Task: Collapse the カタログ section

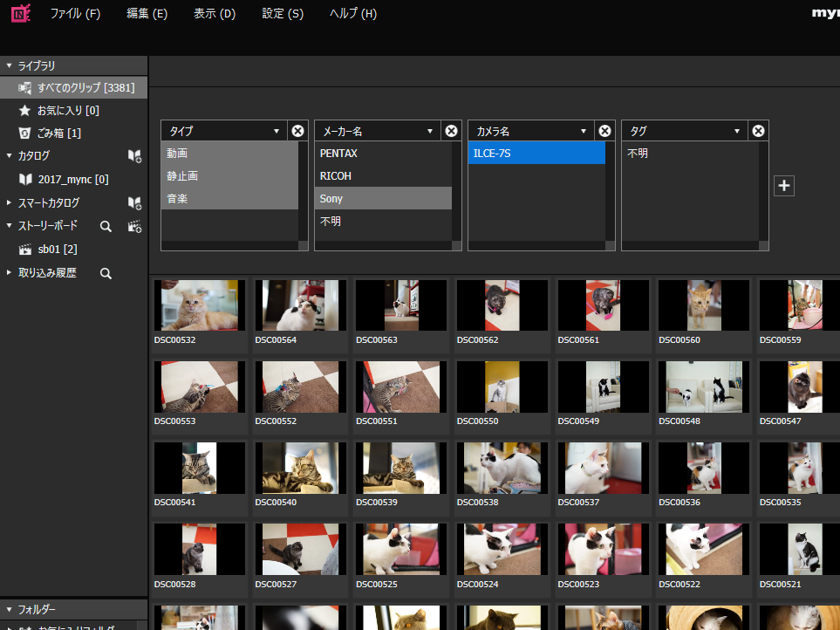Action: [9, 155]
